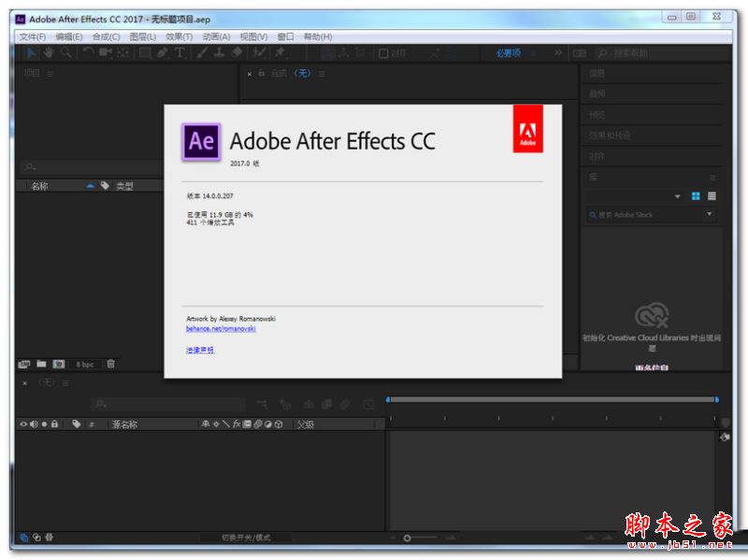The image size is (748, 560).
Task: Click the 3D layer cube column icon
Action: pyautogui.click(x=279, y=424)
